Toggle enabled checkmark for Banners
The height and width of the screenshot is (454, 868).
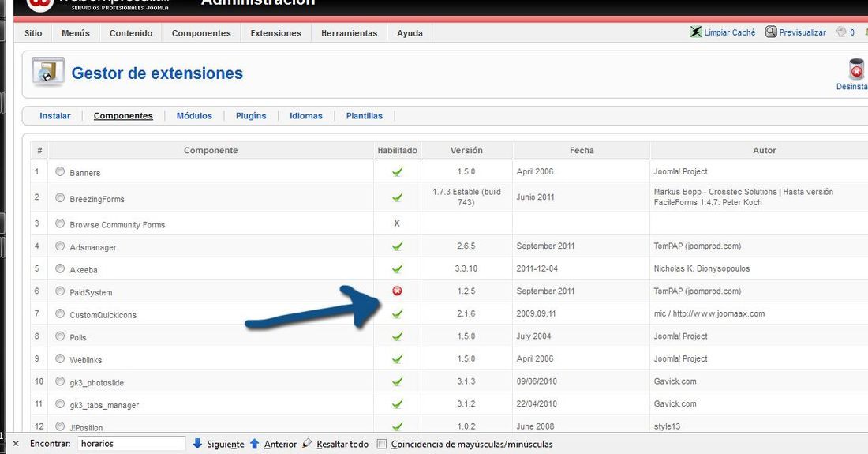tap(397, 171)
